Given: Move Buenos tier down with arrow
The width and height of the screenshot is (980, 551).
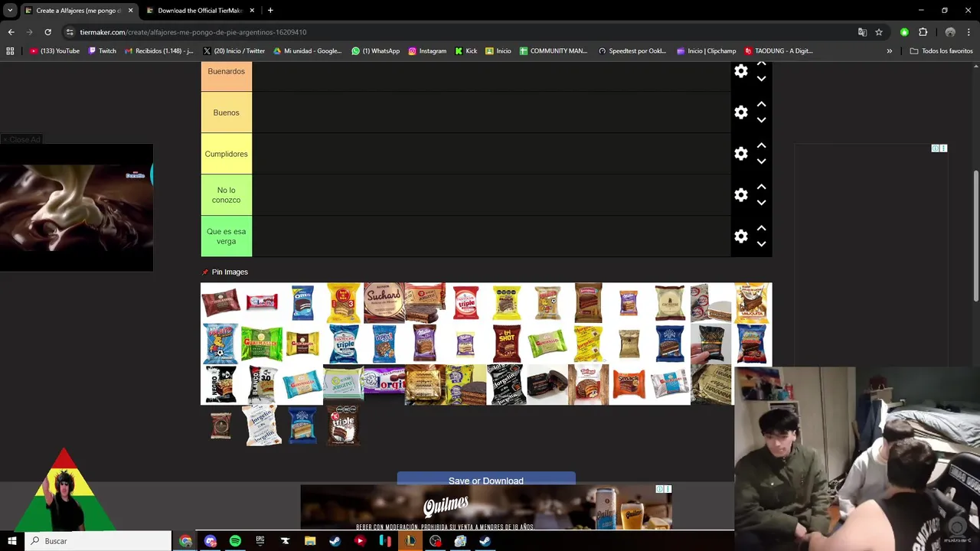Looking at the screenshot, I should (761, 120).
